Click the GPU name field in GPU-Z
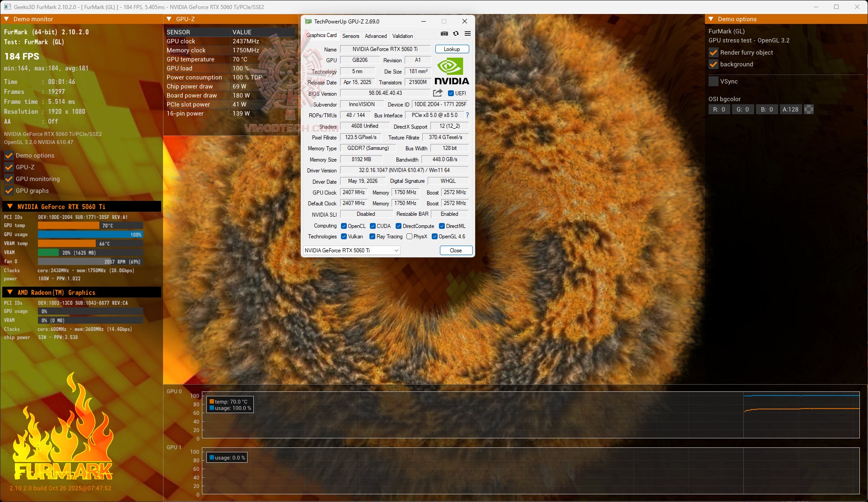868x502 pixels. click(x=385, y=49)
